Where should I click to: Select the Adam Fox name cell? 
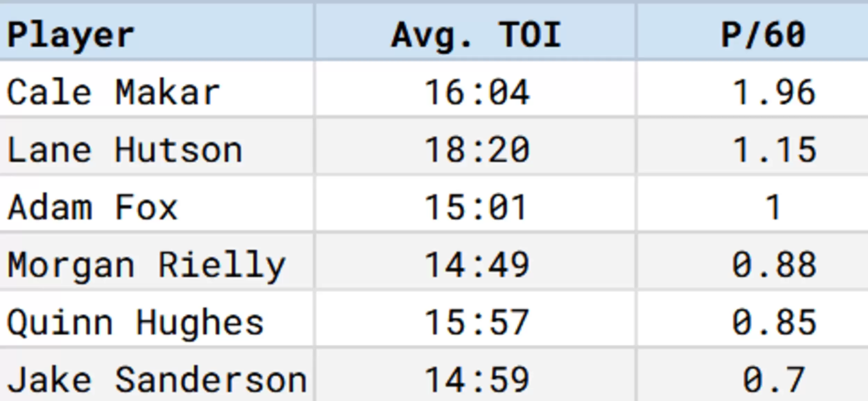[157, 204]
